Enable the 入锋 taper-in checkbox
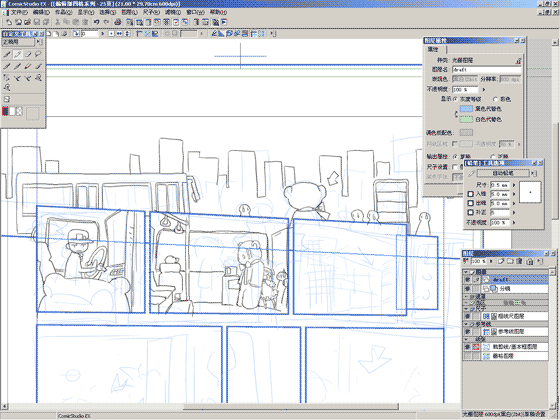560x420 pixels. (471, 194)
